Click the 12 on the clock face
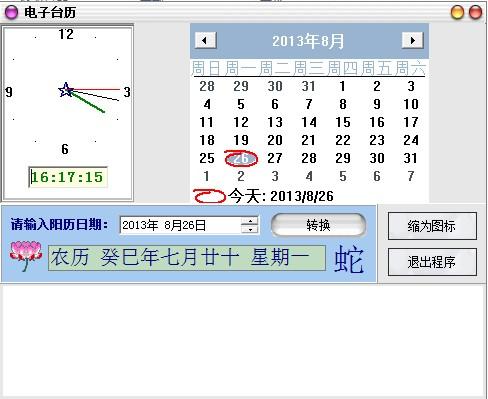 click(66, 34)
